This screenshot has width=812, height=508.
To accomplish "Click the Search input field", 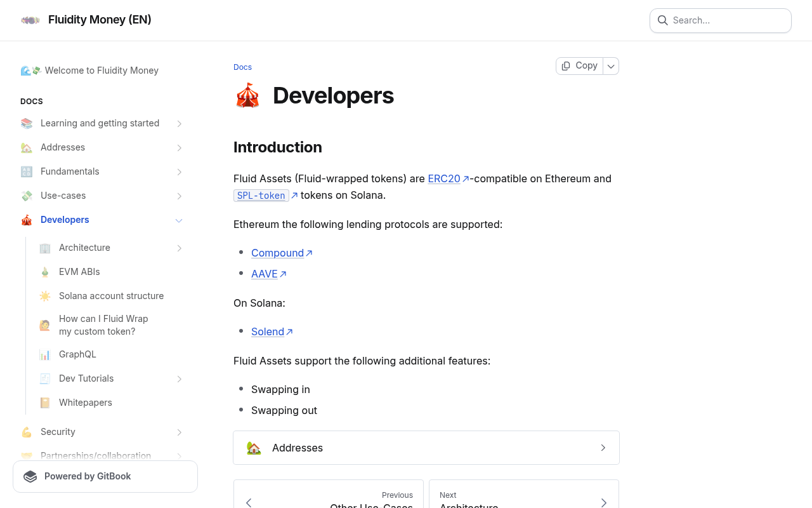I will coord(721,20).
